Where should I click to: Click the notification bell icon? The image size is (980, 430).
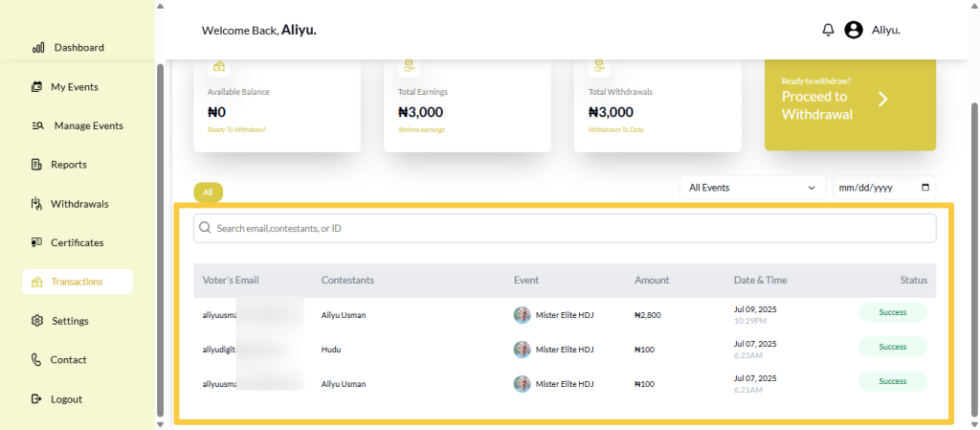pyautogui.click(x=828, y=30)
